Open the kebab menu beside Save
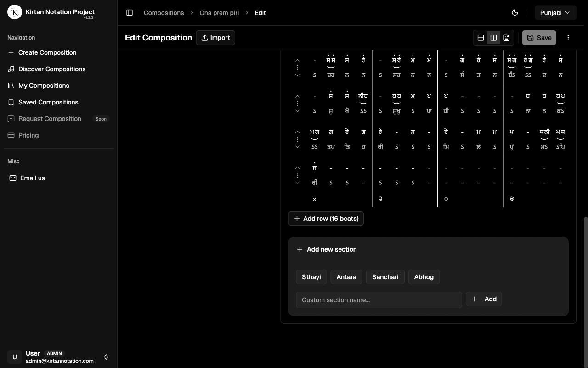 pyautogui.click(x=568, y=38)
